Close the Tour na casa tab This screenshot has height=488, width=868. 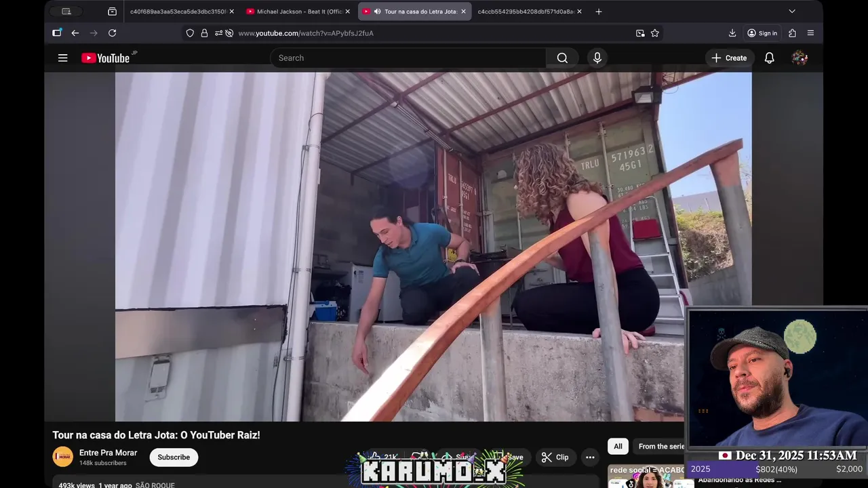coord(464,12)
